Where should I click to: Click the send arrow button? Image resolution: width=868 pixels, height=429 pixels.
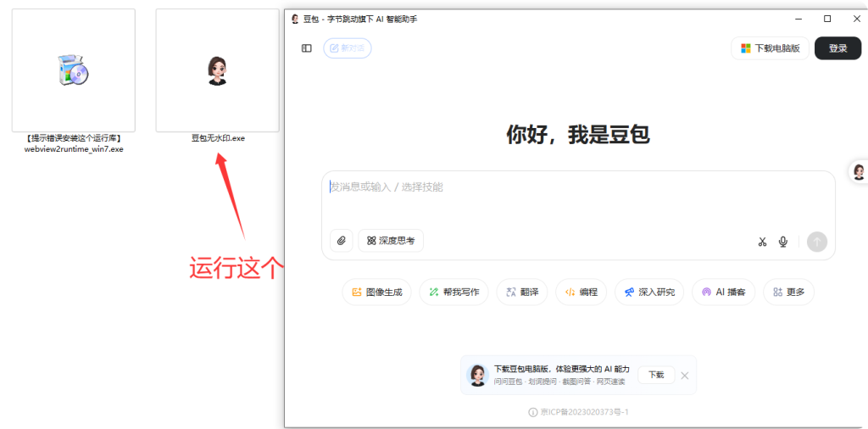point(817,242)
